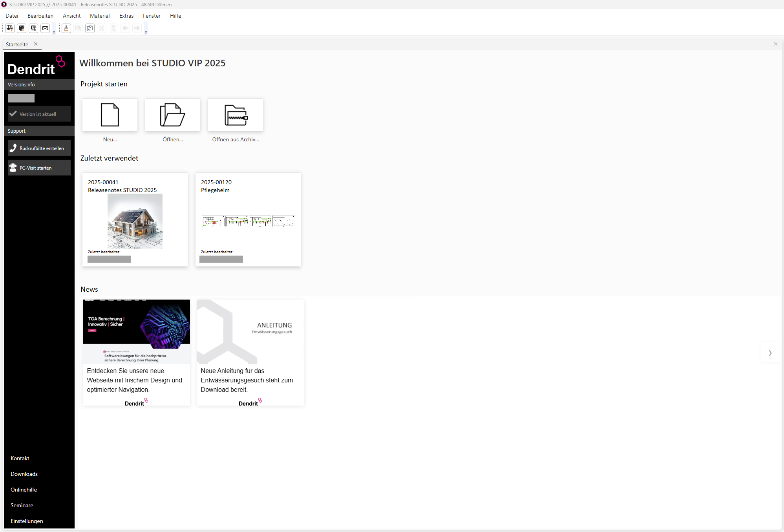Click the duplicate documents icon in toolbar
Viewport: 784px width, 532px height.
[x=90, y=28]
